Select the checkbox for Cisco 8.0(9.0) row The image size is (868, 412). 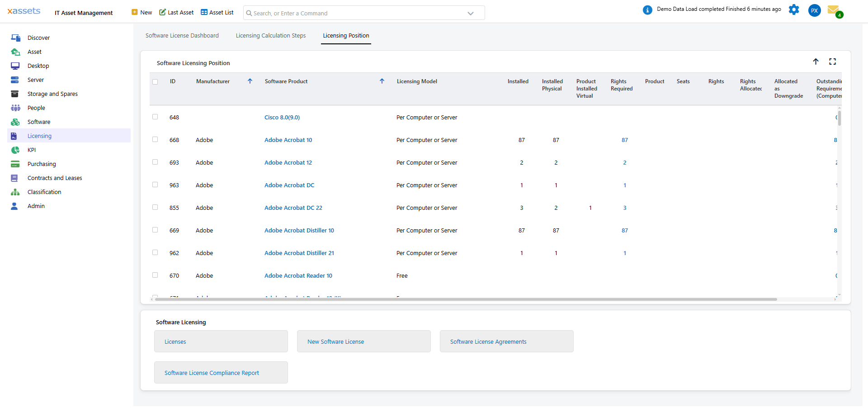pos(155,117)
